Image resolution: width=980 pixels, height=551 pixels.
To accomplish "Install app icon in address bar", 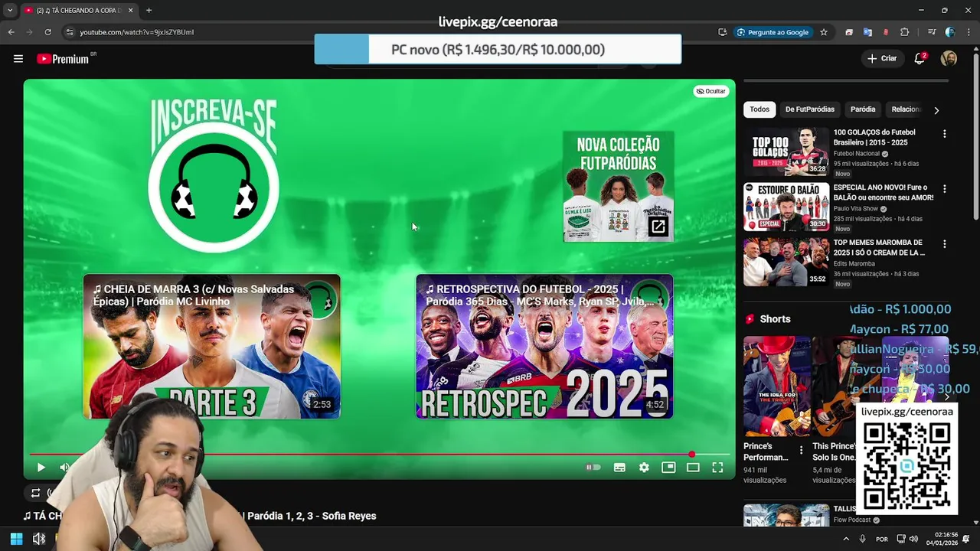I will pos(722,32).
